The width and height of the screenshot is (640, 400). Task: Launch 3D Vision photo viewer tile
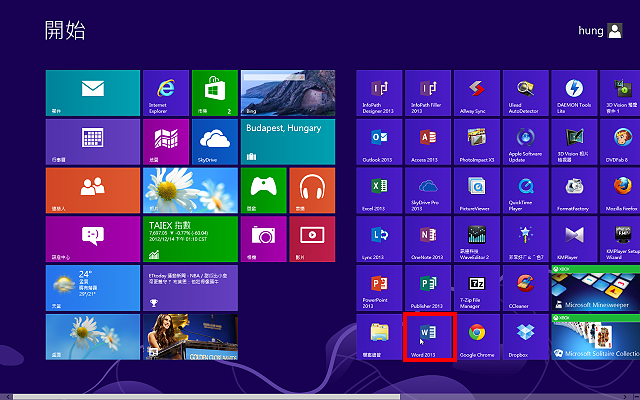pyautogui.click(x=574, y=142)
